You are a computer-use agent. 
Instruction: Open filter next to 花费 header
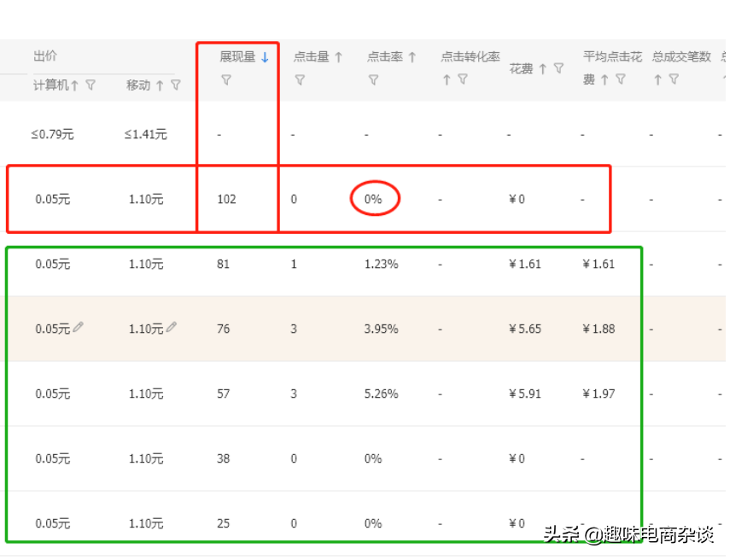[559, 68]
